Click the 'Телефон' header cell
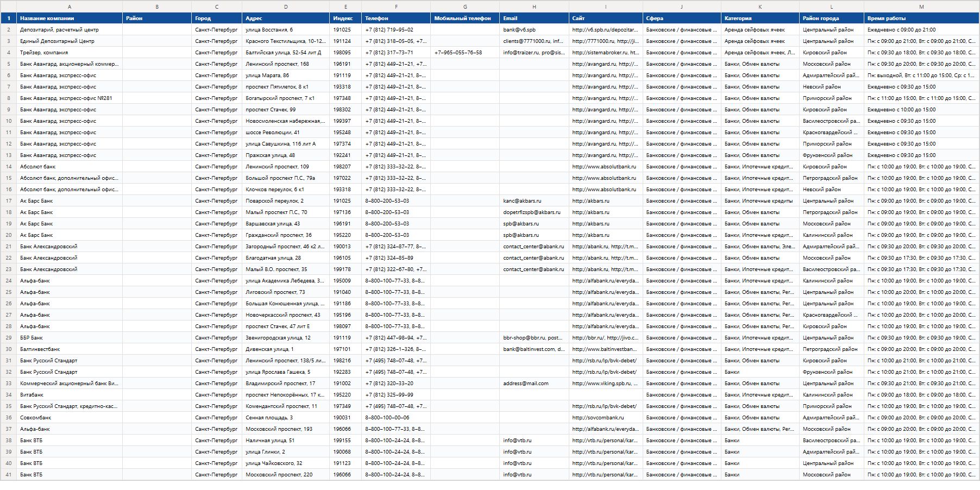 pyautogui.click(x=396, y=18)
